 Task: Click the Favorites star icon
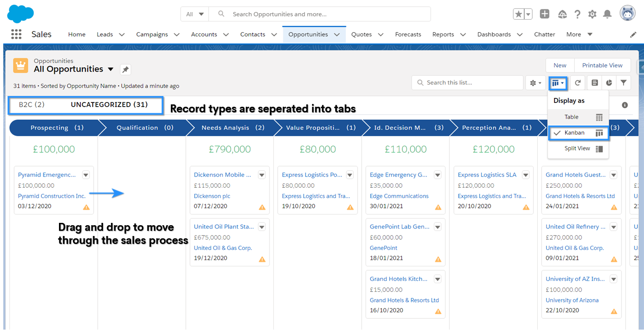pyautogui.click(x=519, y=14)
